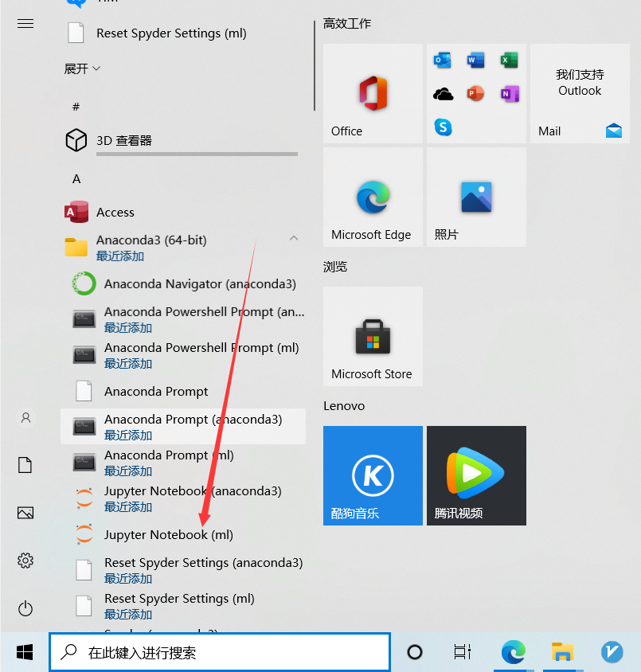Click the app list scrollbar
The image size is (641, 672).
tap(315, 65)
